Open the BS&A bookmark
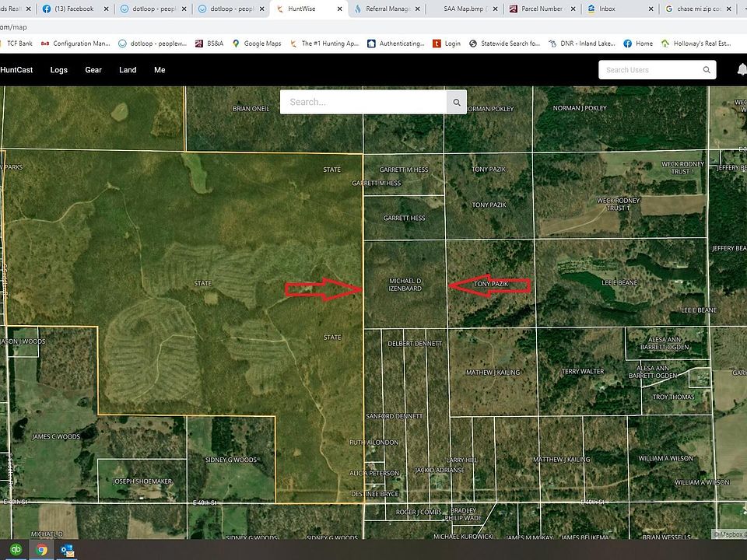 [x=209, y=44]
